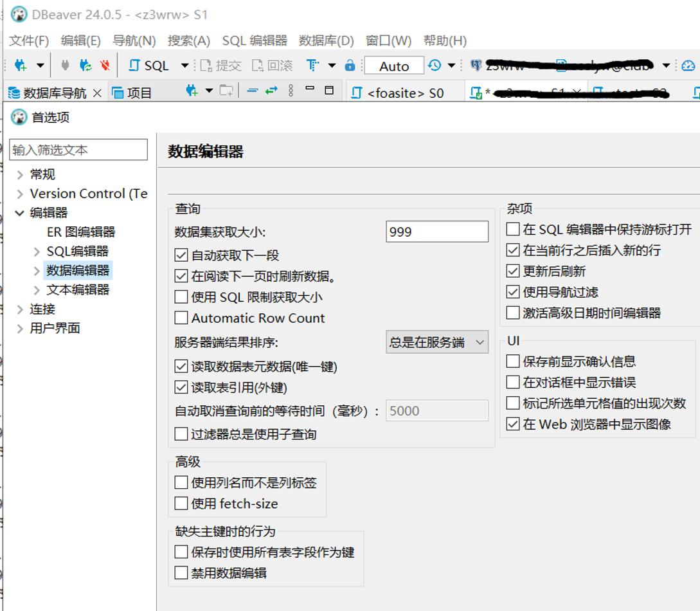700x611 pixels.
Task: Enable 禁用数据编辑 checkbox
Action: (181, 572)
